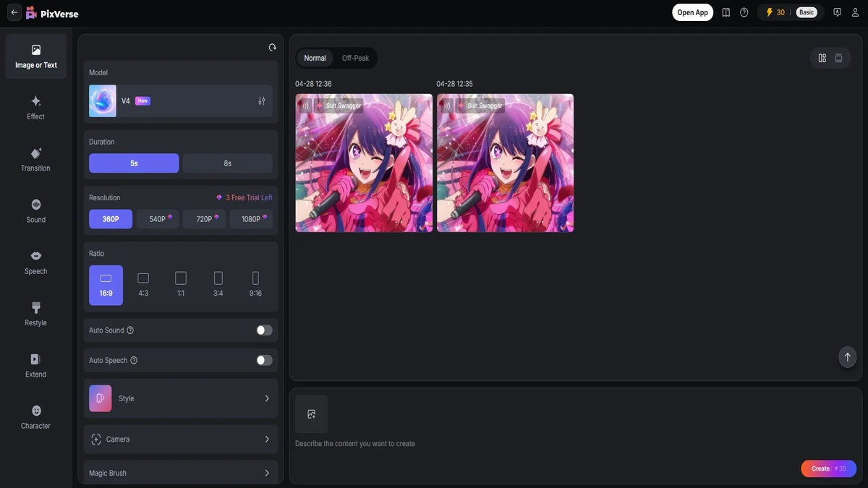
Task: Click sound icon on 12:36 video
Action: point(305,106)
